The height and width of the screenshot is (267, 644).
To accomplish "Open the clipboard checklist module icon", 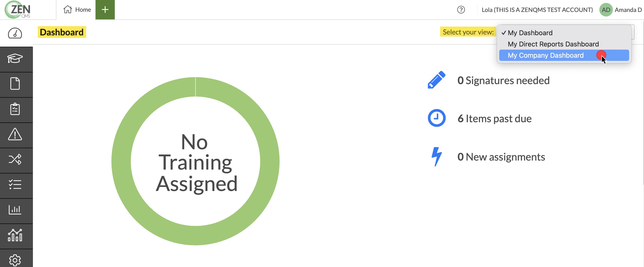I will (15, 109).
